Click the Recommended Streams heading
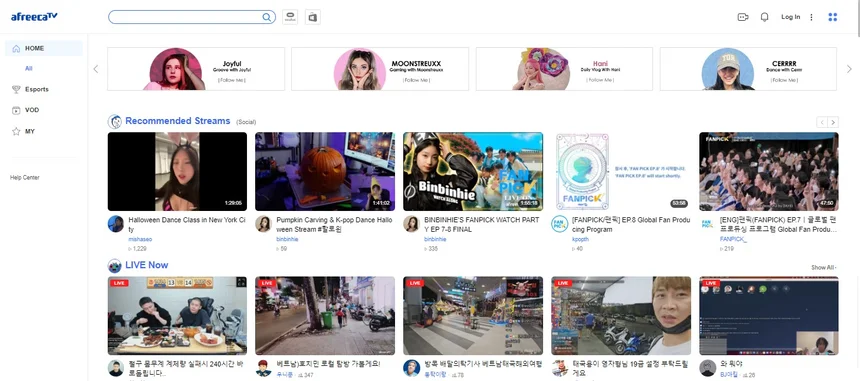 click(178, 121)
